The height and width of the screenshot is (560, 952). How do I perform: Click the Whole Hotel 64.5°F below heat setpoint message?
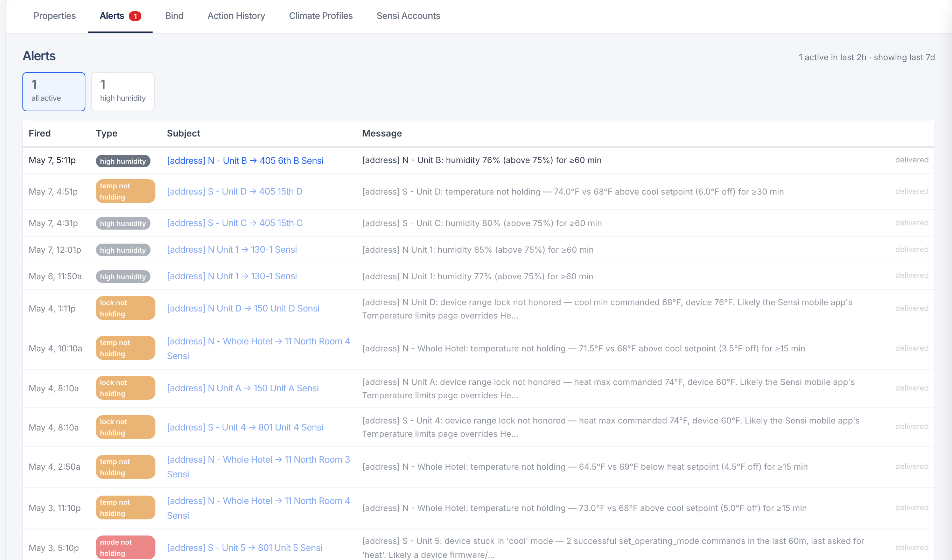coord(585,467)
